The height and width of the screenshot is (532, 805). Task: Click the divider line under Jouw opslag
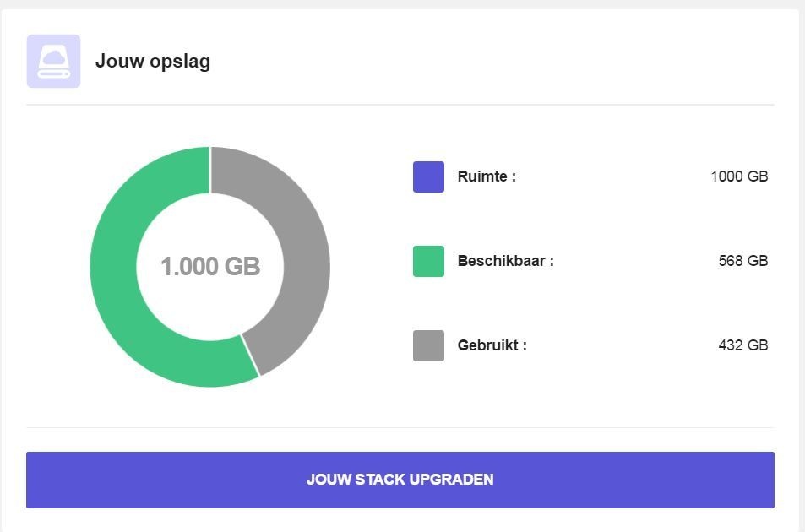coord(400,105)
